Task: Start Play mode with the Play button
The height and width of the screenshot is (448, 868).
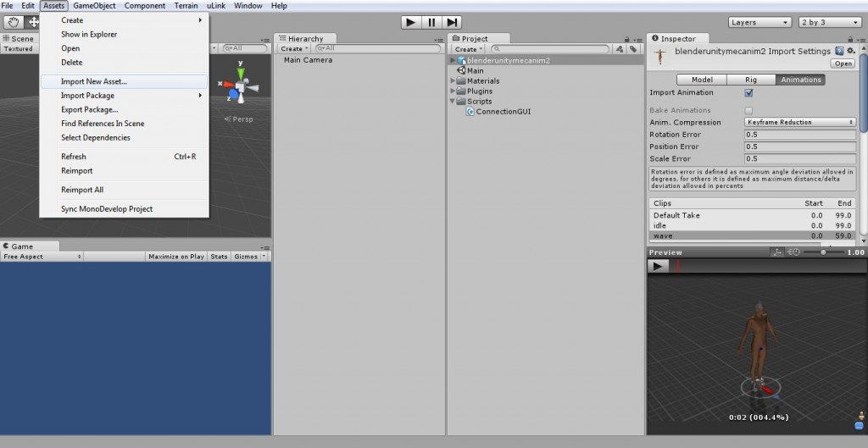Action: 411,22
